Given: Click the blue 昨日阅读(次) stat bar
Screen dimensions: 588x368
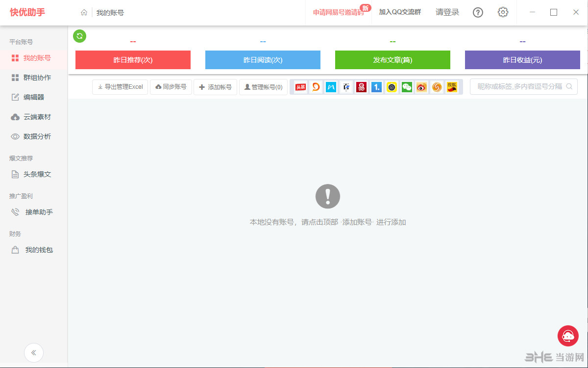Looking at the screenshot, I should 263,60.
